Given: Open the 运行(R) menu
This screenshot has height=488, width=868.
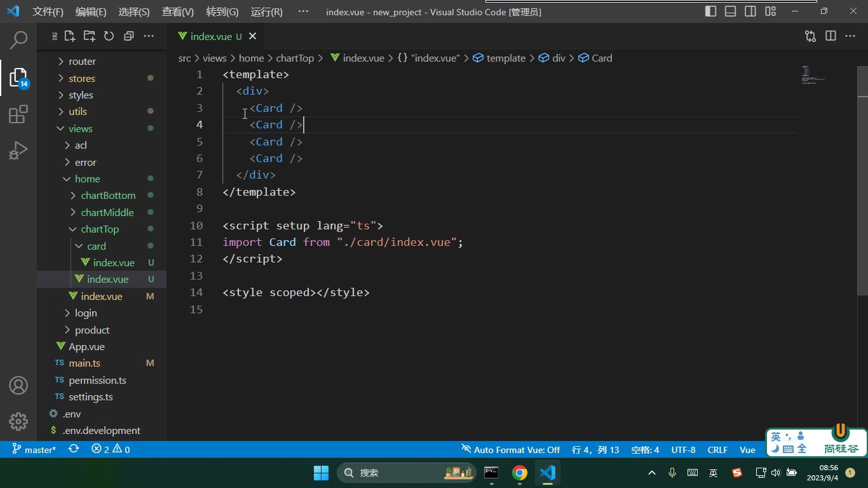Looking at the screenshot, I should [x=267, y=11].
